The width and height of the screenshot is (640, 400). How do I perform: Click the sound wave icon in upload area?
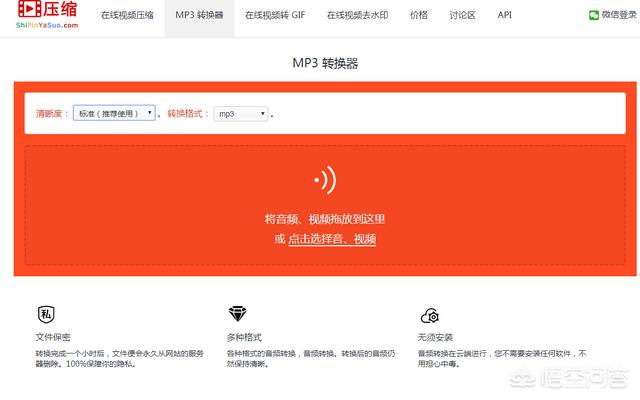[x=324, y=180]
